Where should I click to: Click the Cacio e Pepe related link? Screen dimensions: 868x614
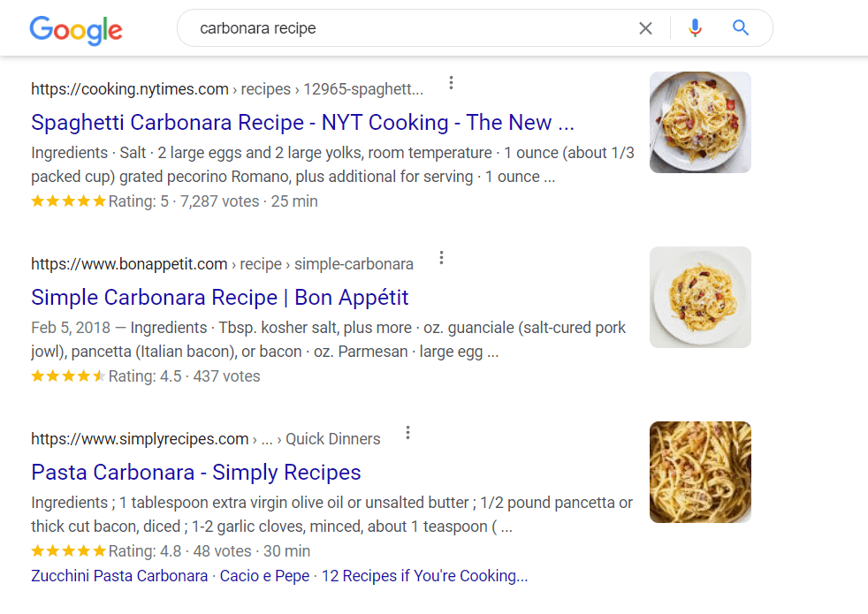pos(265,576)
